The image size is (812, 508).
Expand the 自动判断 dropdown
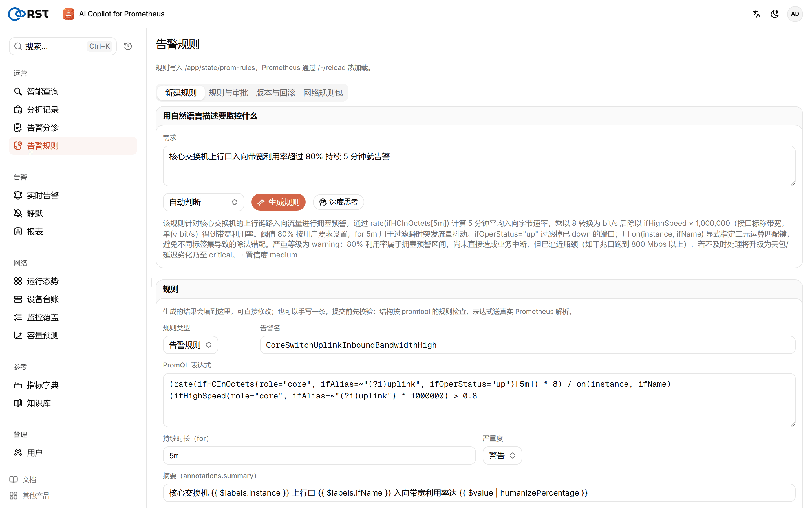pos(203,202)
